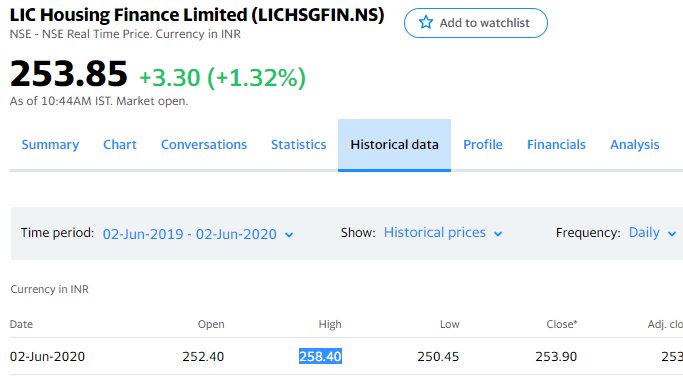Switch to the Chart tab
The width and height of the screenshot is (683, 384).
(x=120, y=145)
